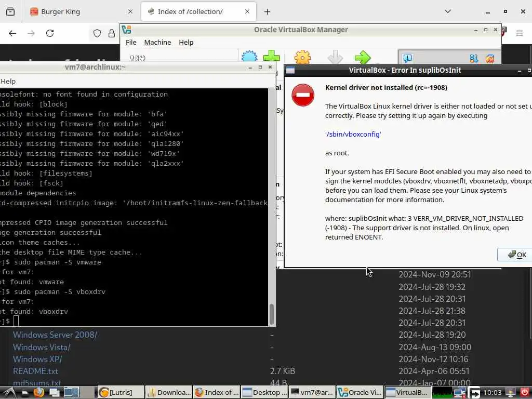The height and width of the screenshot is (399, 532).
Task: Expand the list all tabs chevron
Action: (448, 11)
